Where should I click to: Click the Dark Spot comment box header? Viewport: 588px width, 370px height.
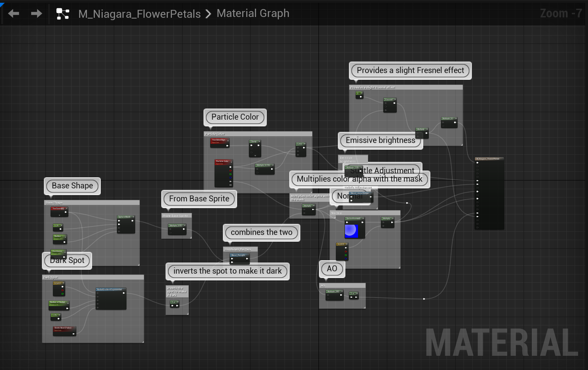click(93, 277)
